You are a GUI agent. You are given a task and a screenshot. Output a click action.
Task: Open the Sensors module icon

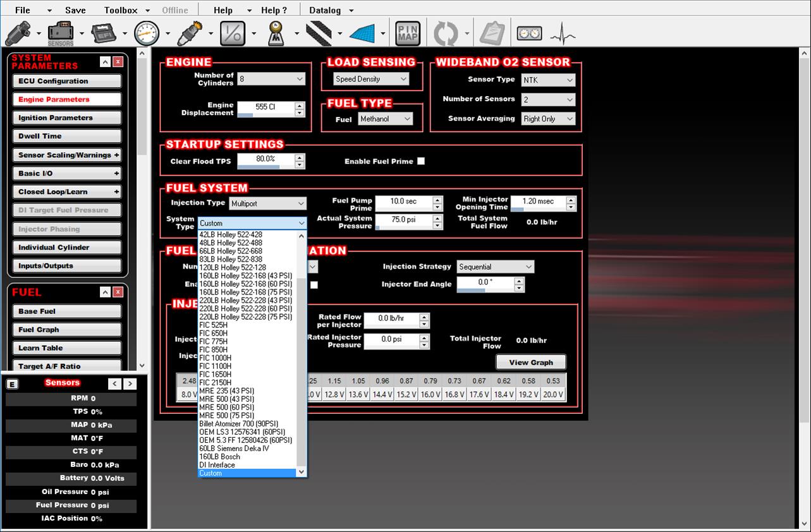[x=61, y=33]
